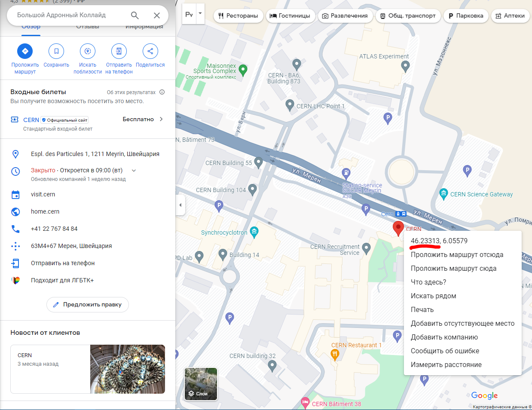Copy coordinates '46.23313, 6.05579' from context menu
Viewport: 532px width, 410px height.
(439, 241)
